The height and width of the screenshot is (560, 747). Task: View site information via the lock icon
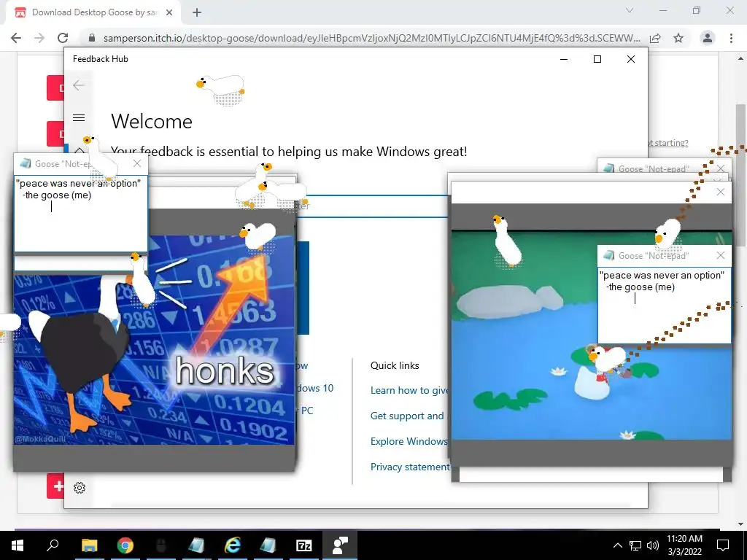[93, 38]
